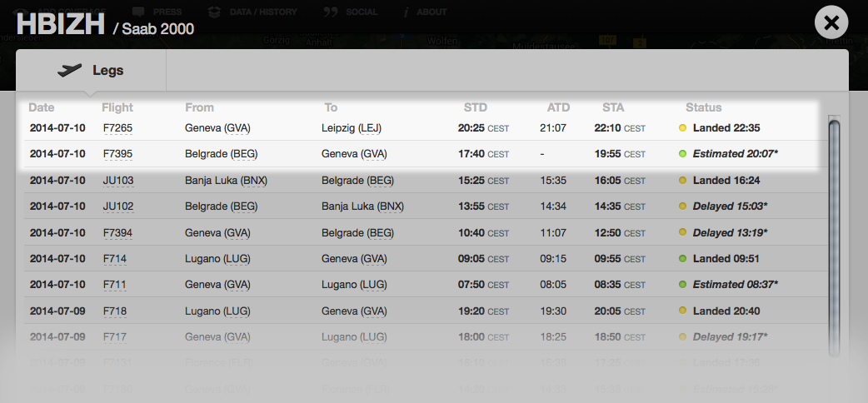Image resolution: width=868 pixels, height=403 pixels.
Task: Click the Data / History box icon
Action: point(215,12)
